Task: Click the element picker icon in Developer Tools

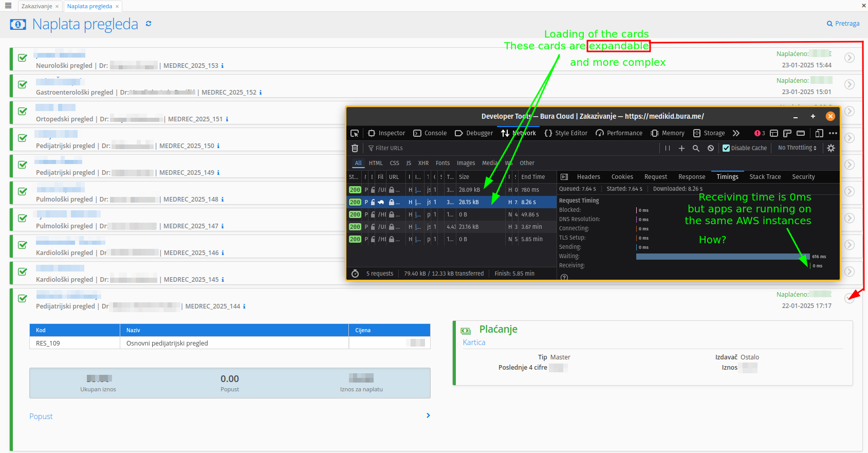Action: pyautogui.click(x=355, y=133)
